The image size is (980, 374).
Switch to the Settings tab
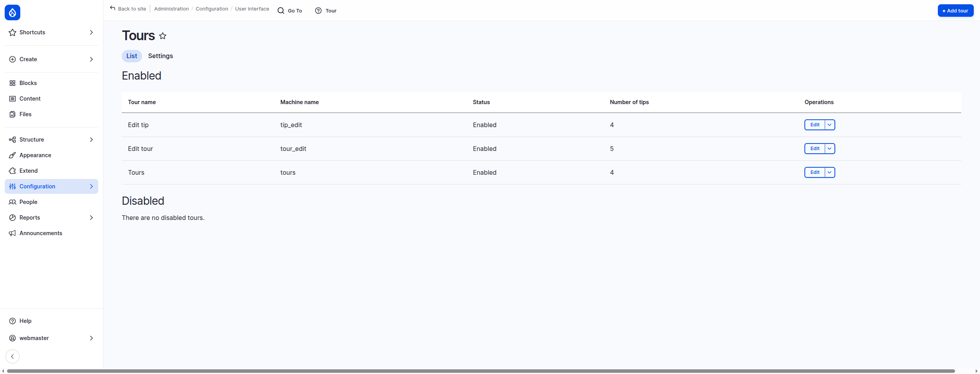tap(160, 56)
